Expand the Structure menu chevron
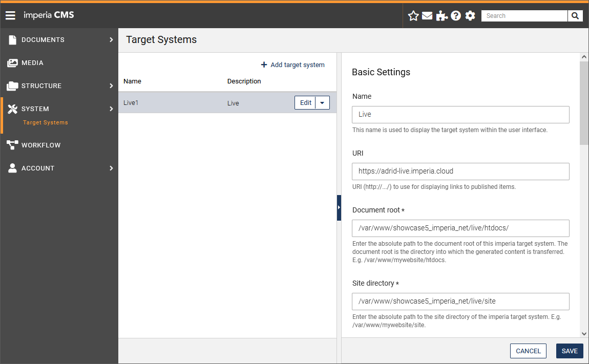This screenshot has width=589, height=364. point(111,85)
